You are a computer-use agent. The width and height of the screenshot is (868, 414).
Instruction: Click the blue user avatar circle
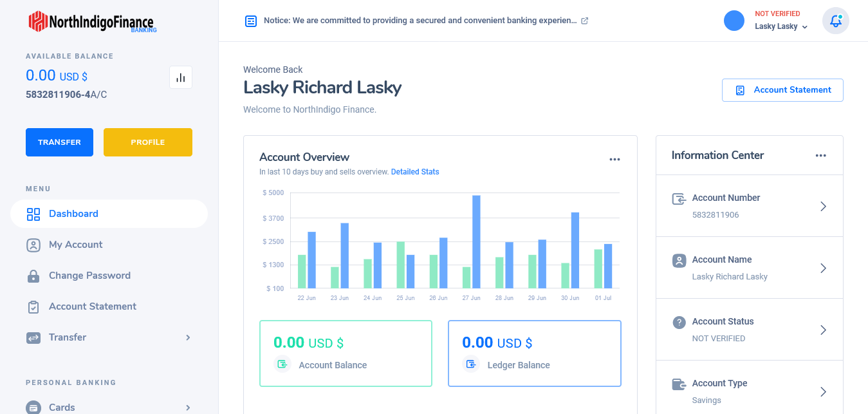[x=734, y=21]
